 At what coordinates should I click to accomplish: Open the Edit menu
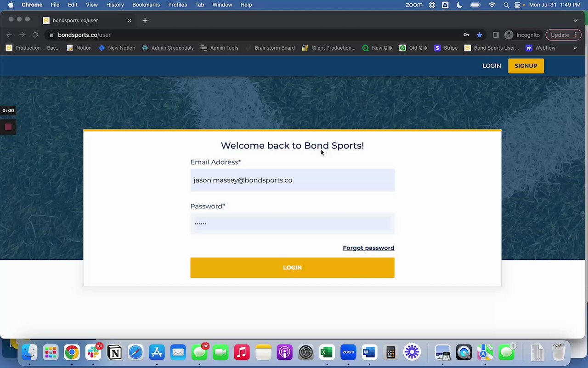coord(73,5)
